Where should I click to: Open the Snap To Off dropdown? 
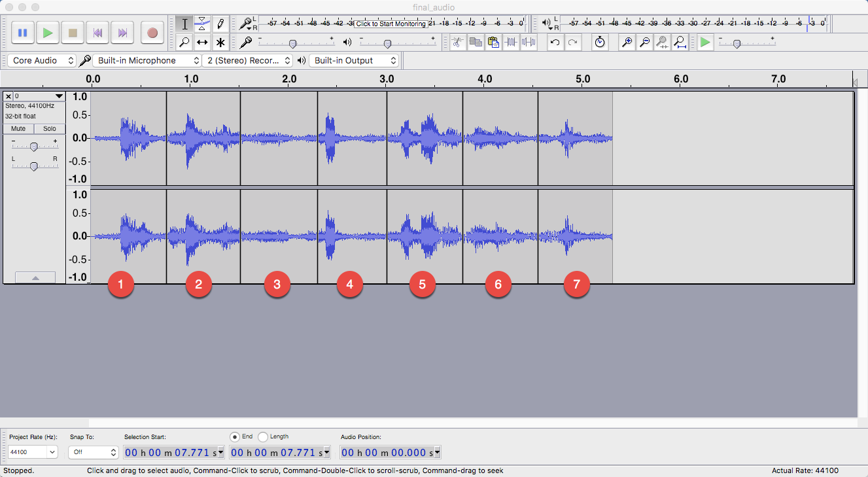(x=94, y=452)
